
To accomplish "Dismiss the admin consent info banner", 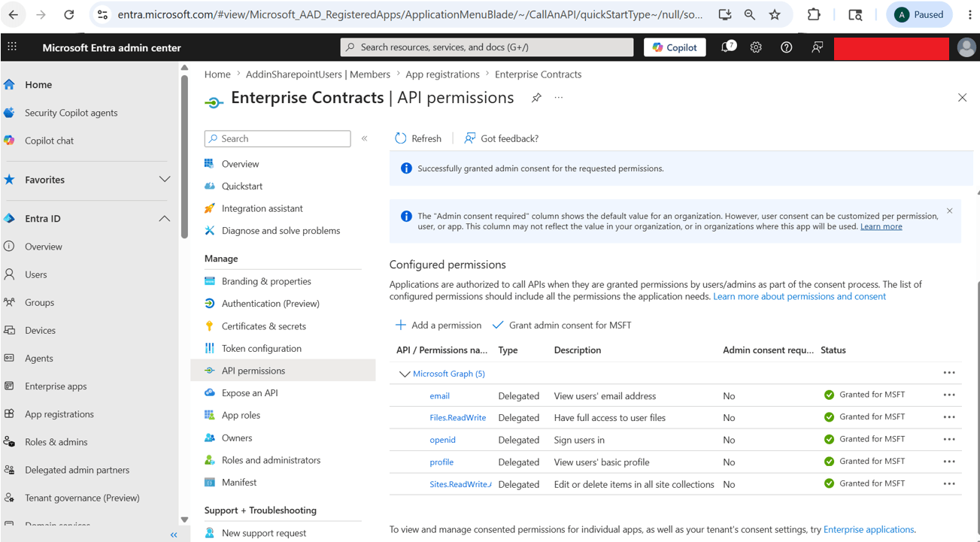I will pyautogui.click(x=949, y=211).
